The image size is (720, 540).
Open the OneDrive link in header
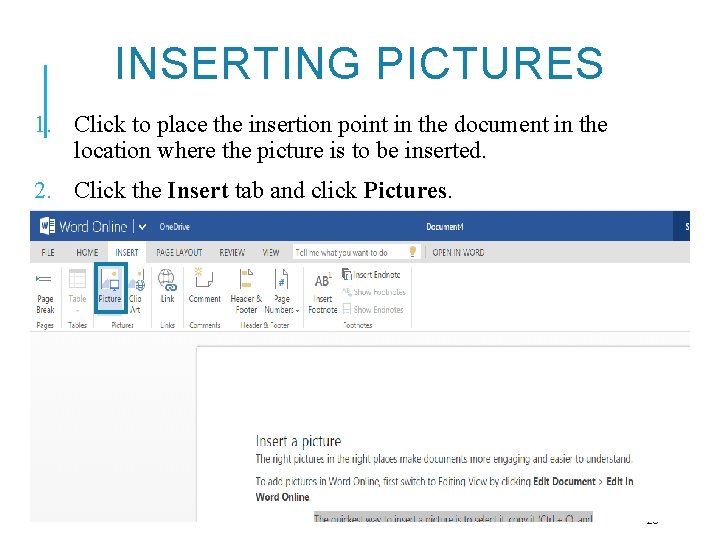pos(174,226)
